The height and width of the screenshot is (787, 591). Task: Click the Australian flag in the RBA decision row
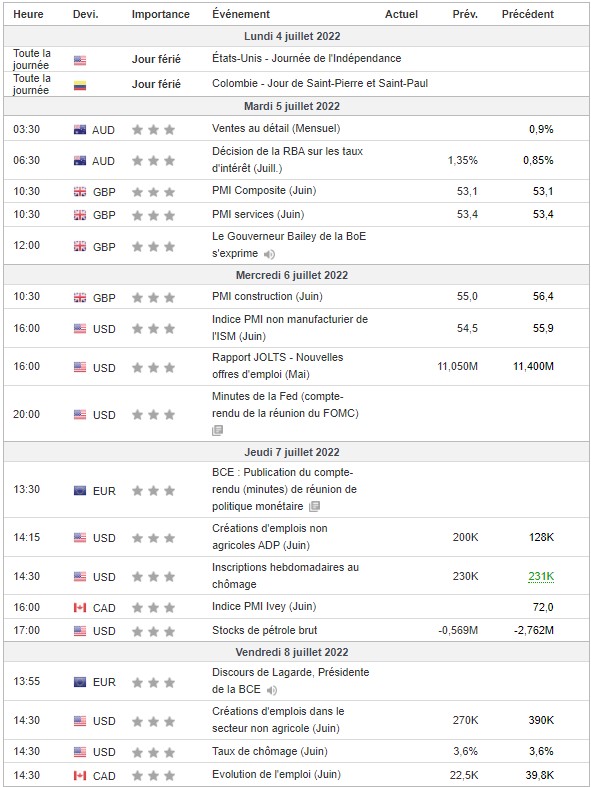click(x=80, y=161)
